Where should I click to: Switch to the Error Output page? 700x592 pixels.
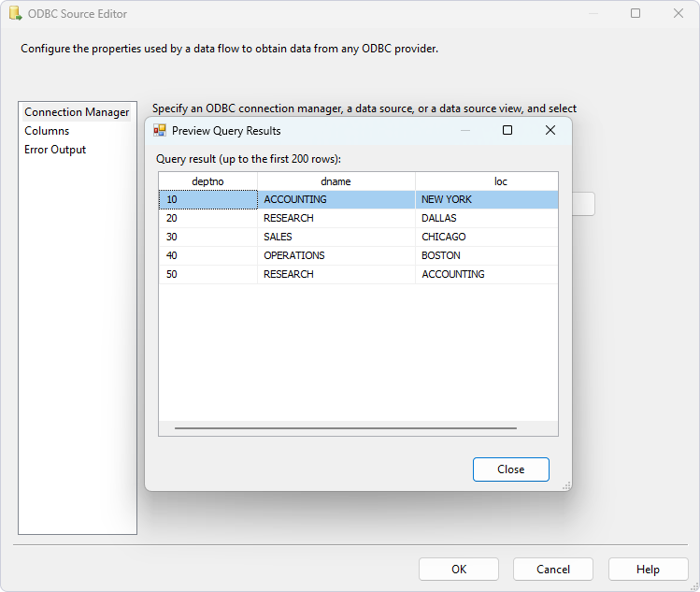tap(55, 150)
